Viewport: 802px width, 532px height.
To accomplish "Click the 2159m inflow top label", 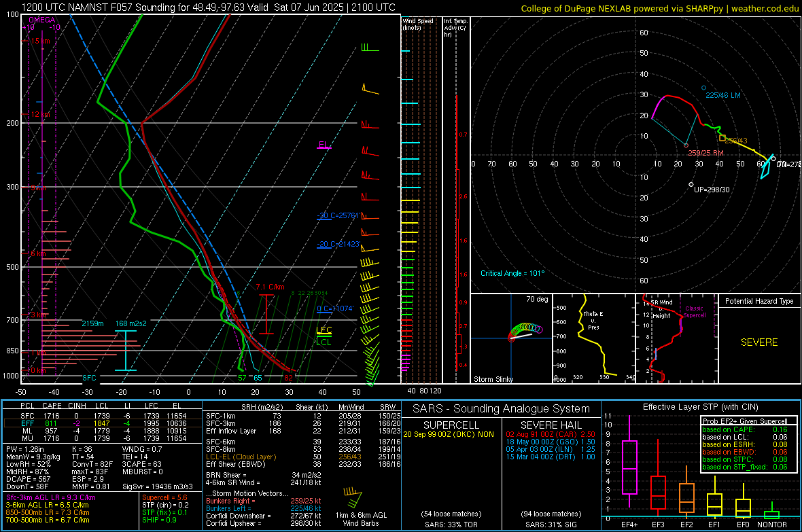I will (x=92, y=323).
